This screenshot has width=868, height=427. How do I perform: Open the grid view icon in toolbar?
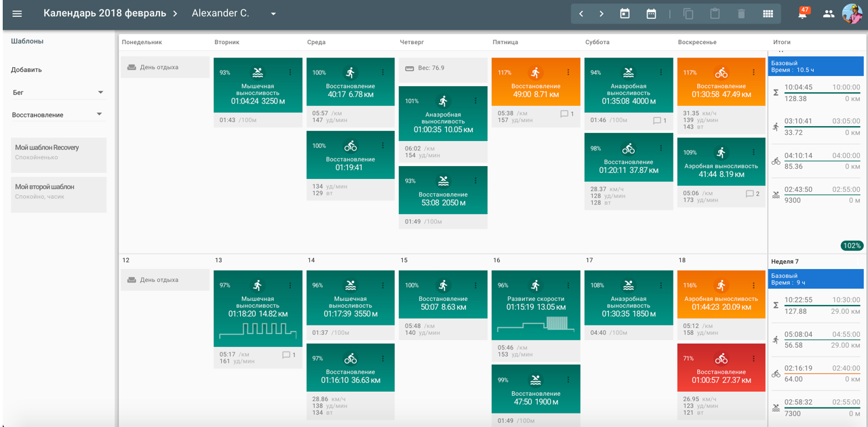tap(768, 14)
